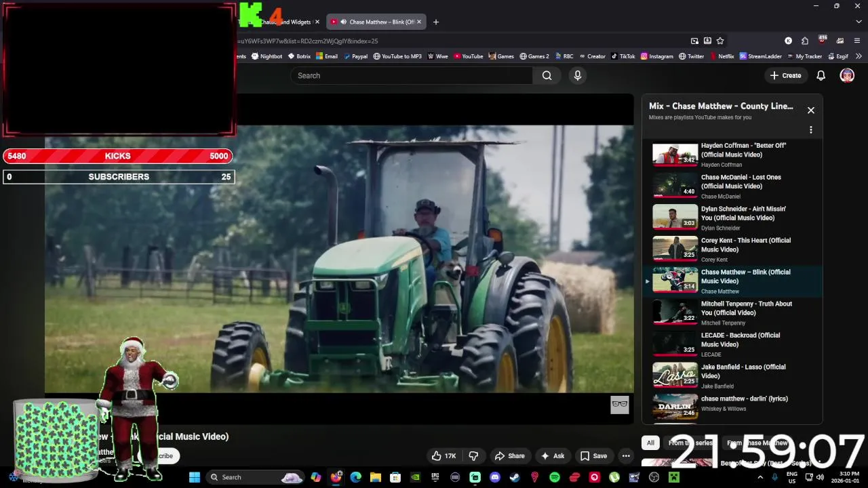
Task: Open the volume speaker tray icon
Action: [820, 477]
